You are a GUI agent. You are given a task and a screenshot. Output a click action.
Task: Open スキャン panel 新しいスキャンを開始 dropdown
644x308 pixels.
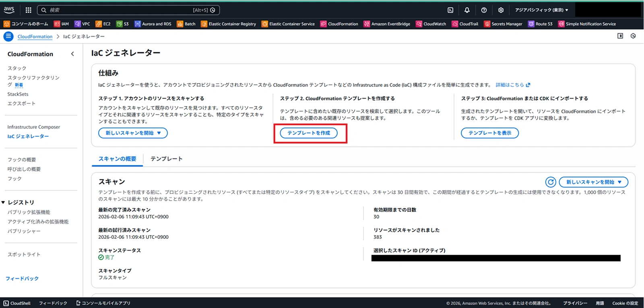594,182
